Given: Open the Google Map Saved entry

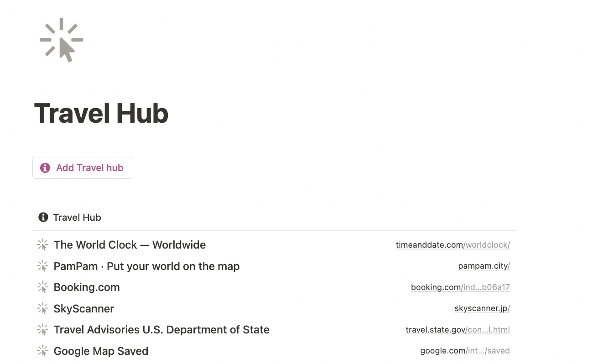Looking at the screenshot, I should 101,351.
